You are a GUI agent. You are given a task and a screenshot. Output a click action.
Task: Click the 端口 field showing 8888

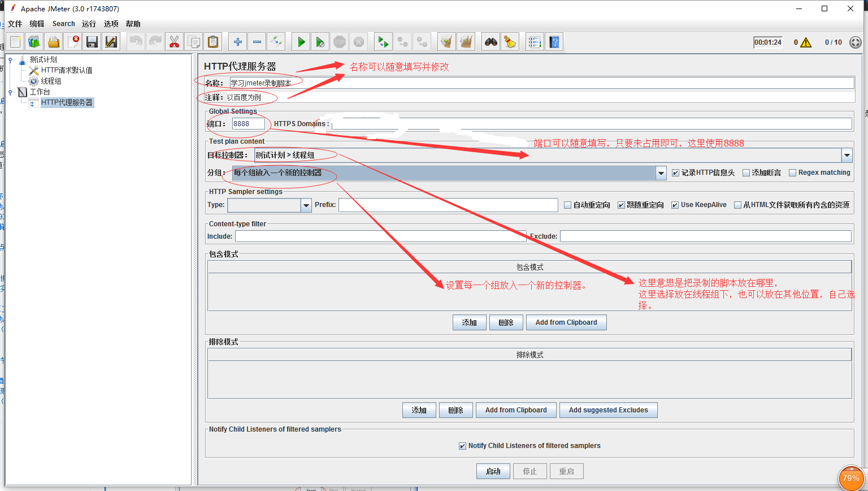point(249,124)
